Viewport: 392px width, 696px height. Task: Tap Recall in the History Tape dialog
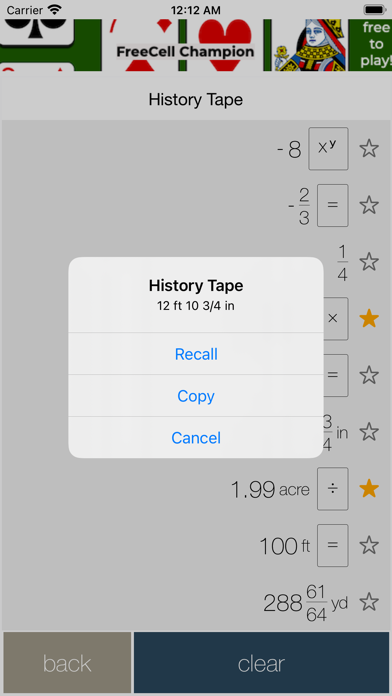(x=196, y=354)
